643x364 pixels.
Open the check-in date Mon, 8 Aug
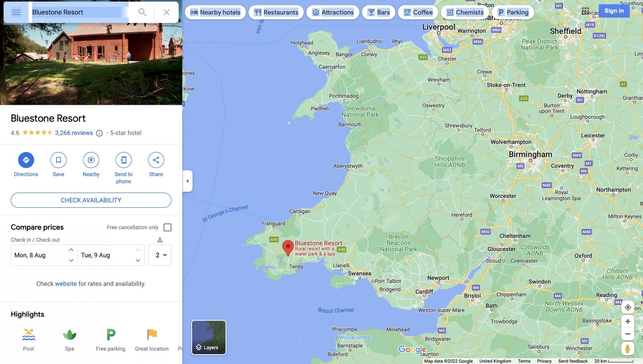pos(30,255)
